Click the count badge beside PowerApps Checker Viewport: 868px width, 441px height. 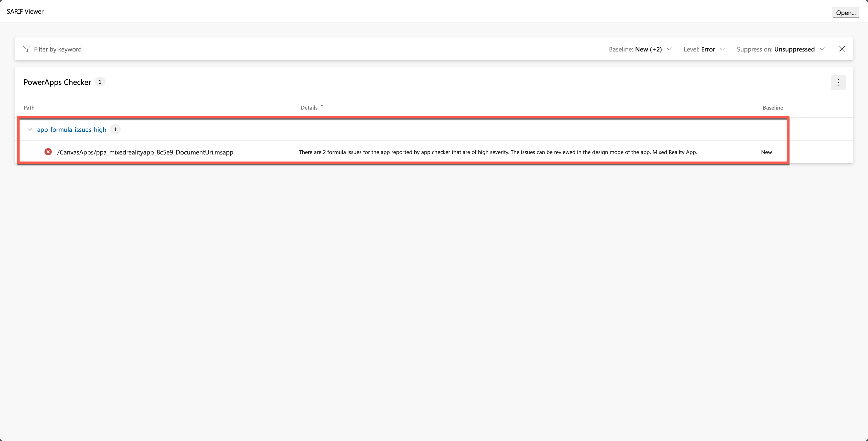point(100,82)
